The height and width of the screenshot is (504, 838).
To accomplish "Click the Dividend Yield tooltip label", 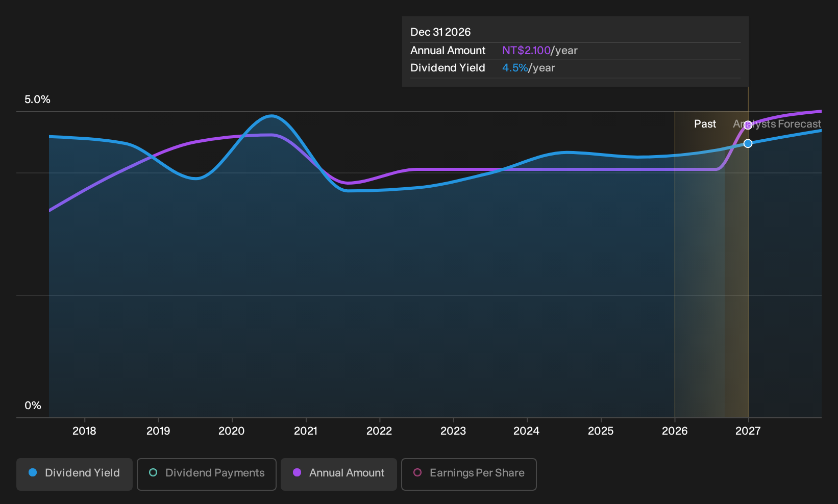I will 448,68.
